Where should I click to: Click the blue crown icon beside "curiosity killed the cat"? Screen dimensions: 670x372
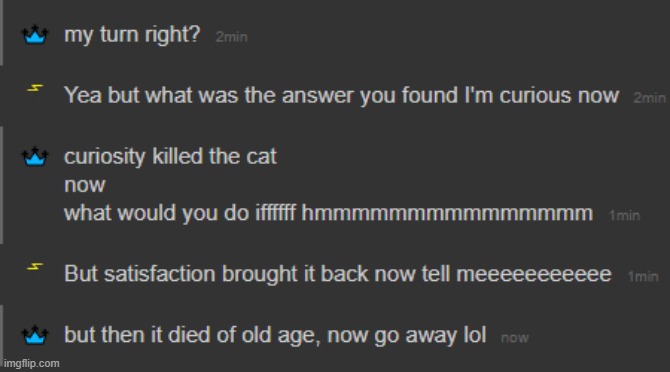click(x=35, y=156)
